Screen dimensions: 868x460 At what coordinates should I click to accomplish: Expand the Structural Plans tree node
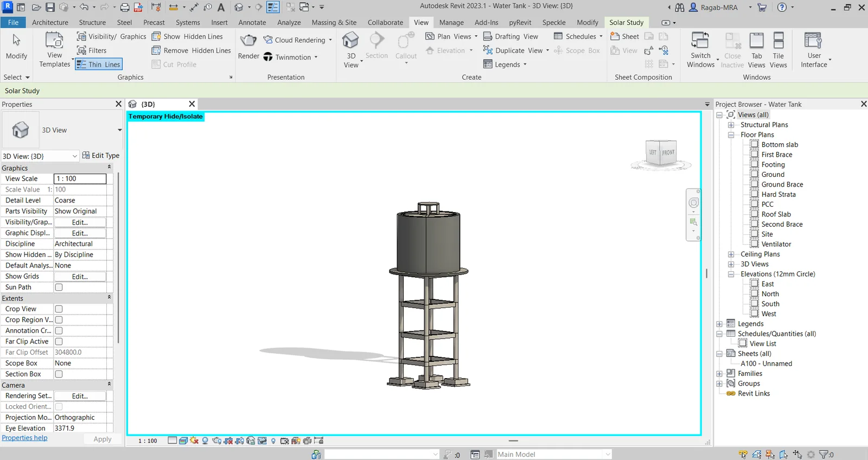[x=731, y=125]
